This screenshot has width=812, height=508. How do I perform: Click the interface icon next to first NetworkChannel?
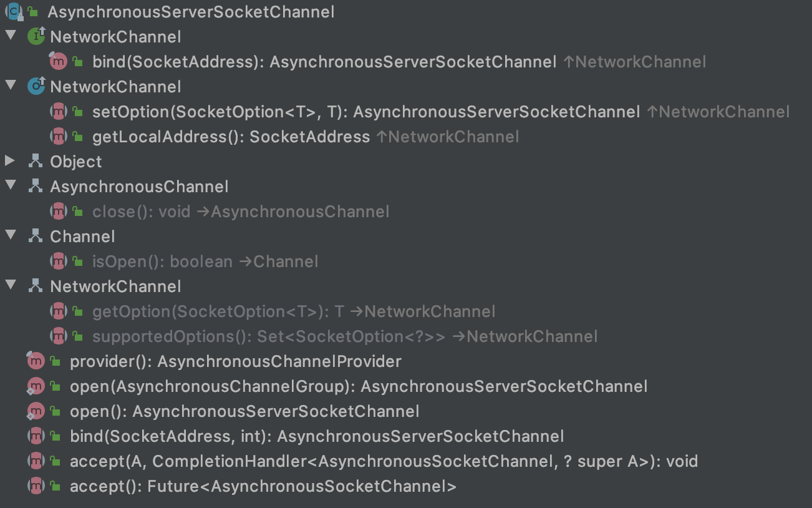pos(34,36)
